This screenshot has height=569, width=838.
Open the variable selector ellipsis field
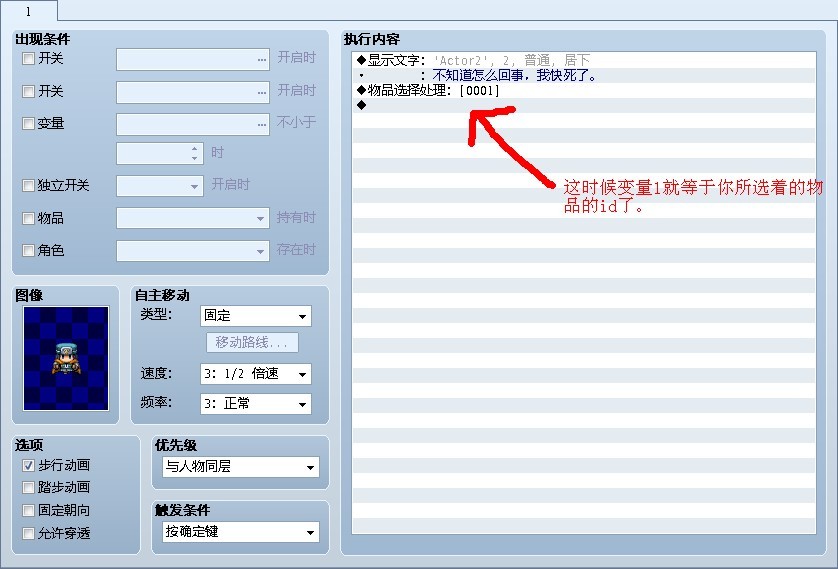(x=193, y=124)
